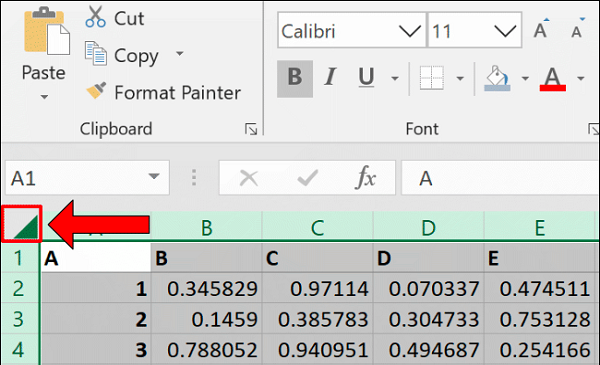This screenshot has width=600, height=365.
Task: Expand the Font Color dropdown arrow
Action: click(581, 78)
